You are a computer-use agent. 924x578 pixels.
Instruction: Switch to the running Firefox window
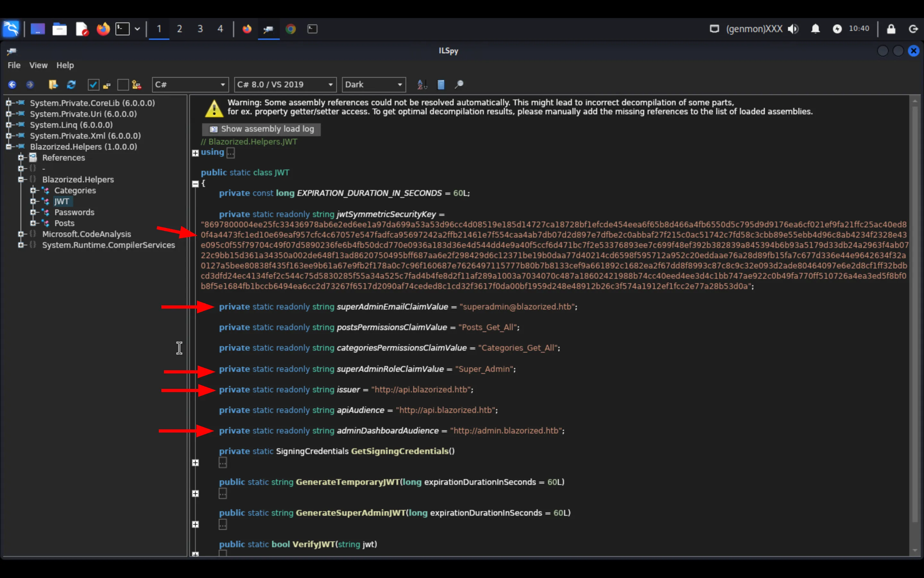pos(247,29)
